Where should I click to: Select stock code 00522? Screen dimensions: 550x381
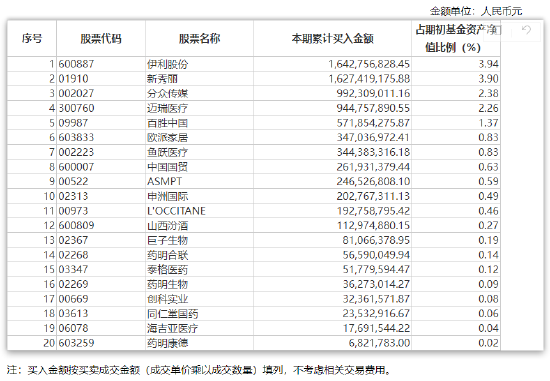click(73, 181)
